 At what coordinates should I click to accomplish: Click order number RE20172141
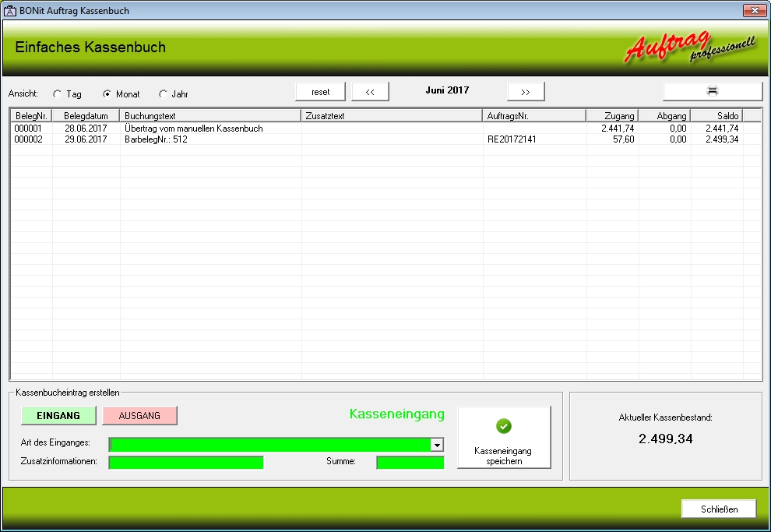512,139
